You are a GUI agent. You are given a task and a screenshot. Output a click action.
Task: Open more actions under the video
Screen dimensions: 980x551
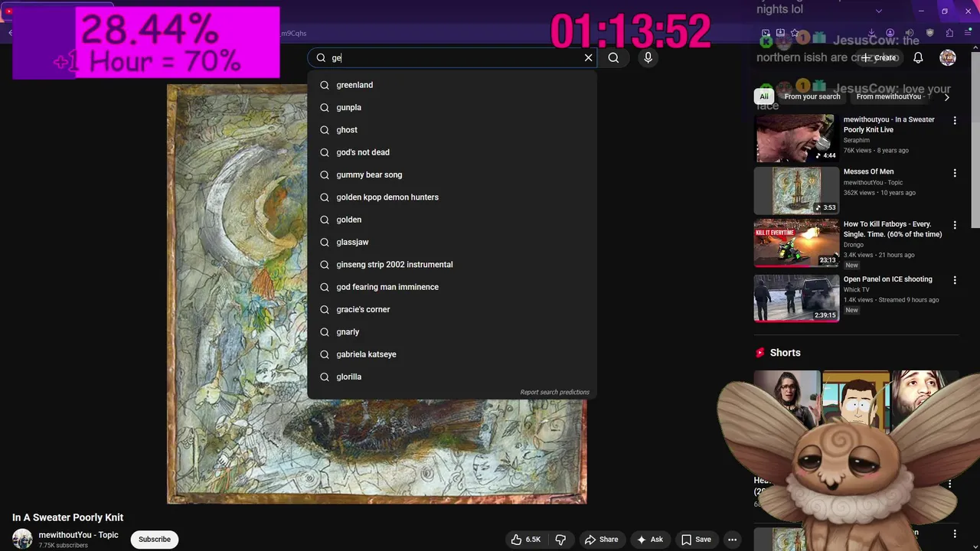point(732,540)
